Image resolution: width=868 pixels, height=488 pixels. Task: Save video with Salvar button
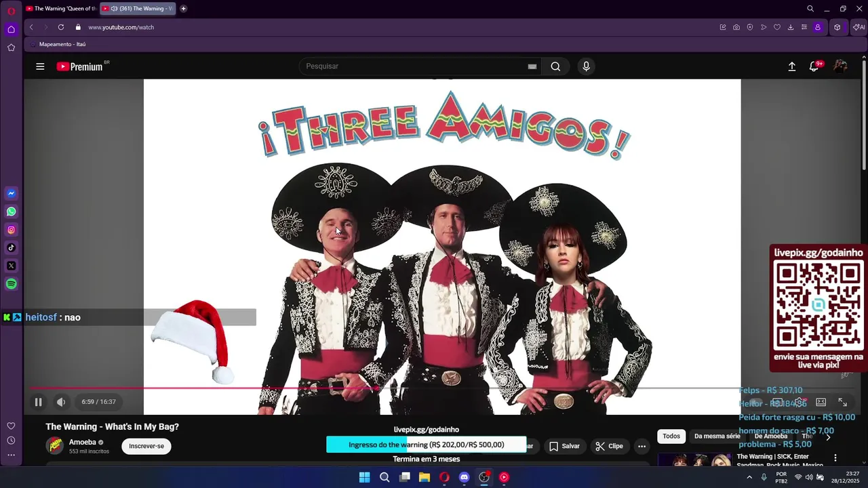564,446
